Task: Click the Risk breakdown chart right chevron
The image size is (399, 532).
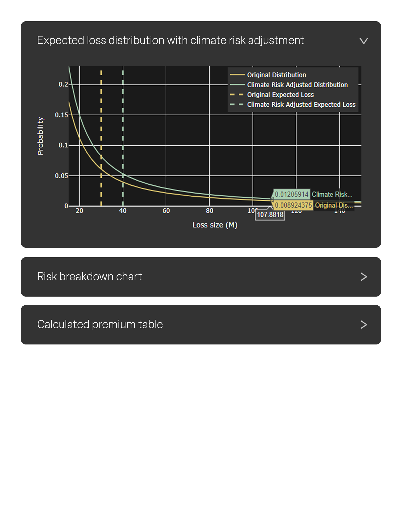Action: [x=364, y=277]
